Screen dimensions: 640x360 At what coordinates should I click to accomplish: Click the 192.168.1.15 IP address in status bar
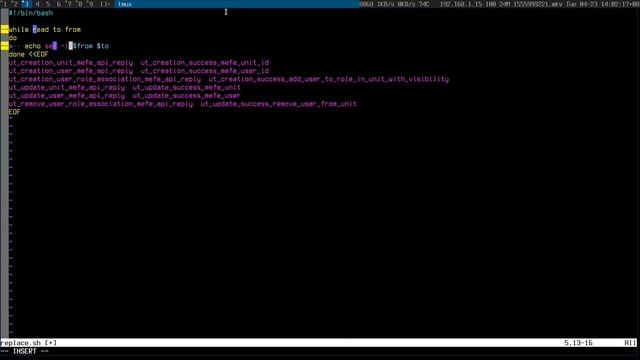[x=462, y=4]
